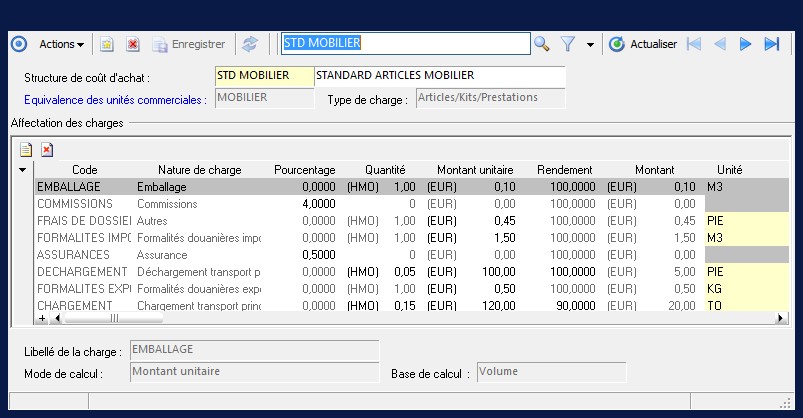Click the window resize grip icon

click(785, 403)
